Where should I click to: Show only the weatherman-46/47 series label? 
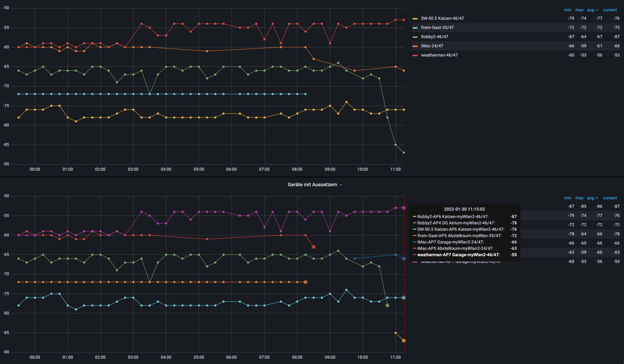(x=439, y=55)
